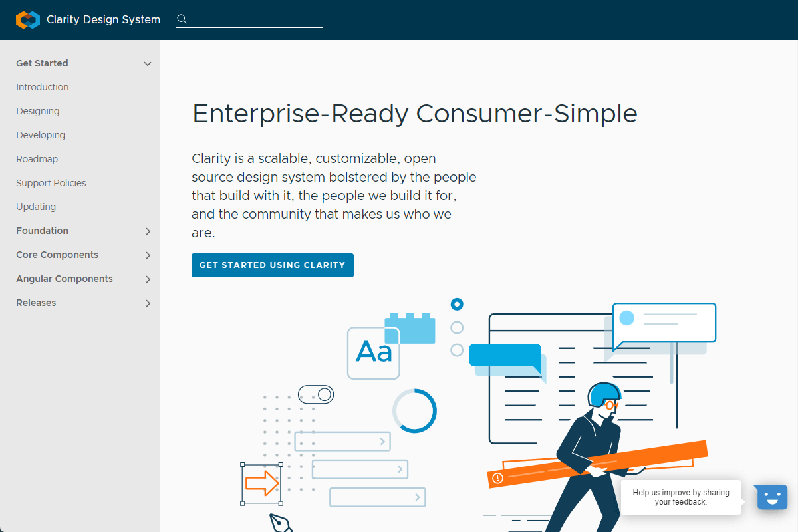Open the Designing page
The height and width of the screenshot is (532, 798).
(x=38, y=111)
